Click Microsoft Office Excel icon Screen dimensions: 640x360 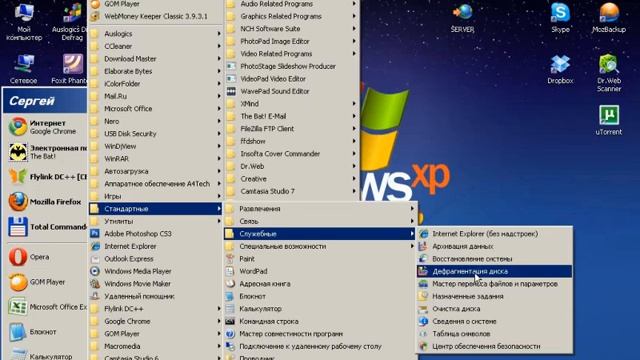click(x=18, y=307)
